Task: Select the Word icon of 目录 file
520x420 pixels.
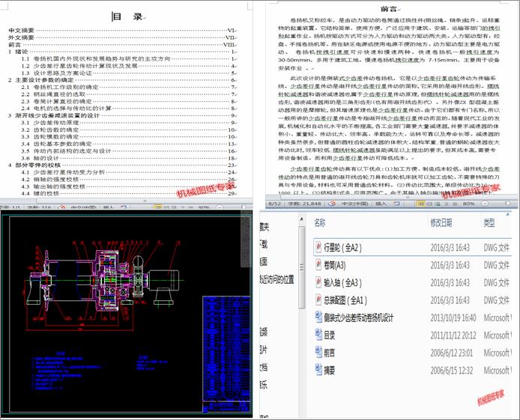Action: coord(318,335)
